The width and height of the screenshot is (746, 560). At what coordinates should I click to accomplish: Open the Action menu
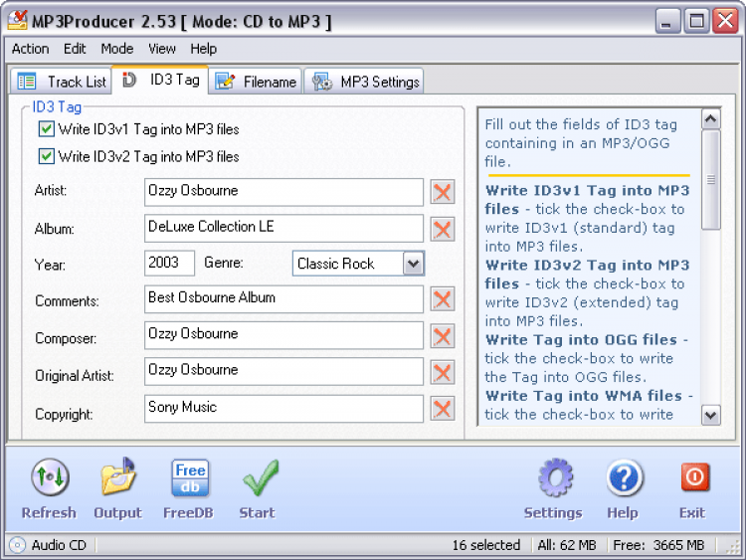click(x=31, y=49)
